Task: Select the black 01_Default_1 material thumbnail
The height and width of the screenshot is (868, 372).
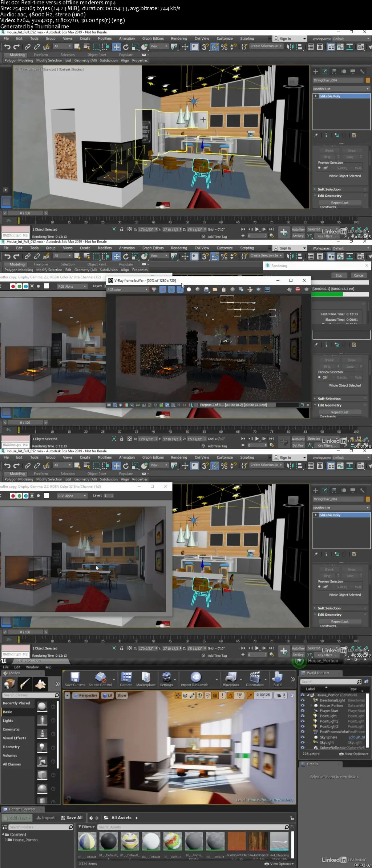Action: coord(108,841)
